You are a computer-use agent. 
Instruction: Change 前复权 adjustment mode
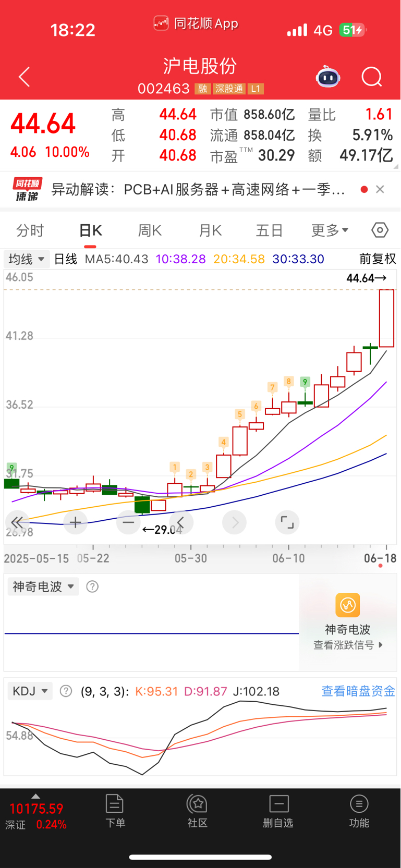click(x=378, y=259)
